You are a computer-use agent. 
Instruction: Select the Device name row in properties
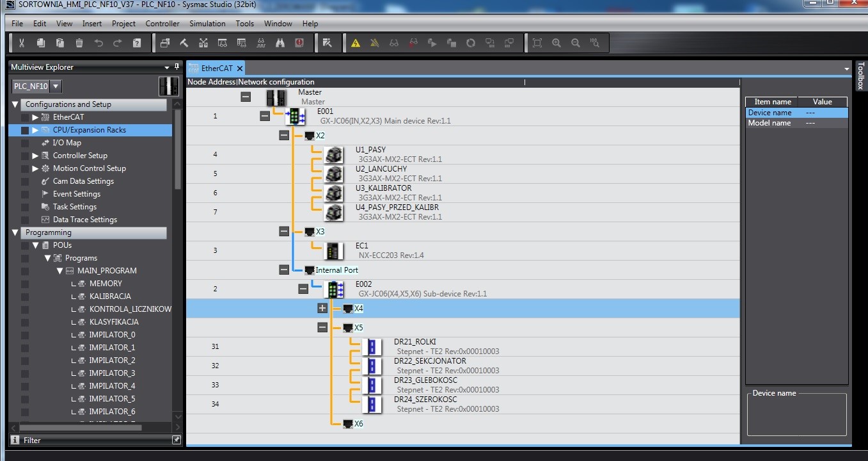pos(796,113)
